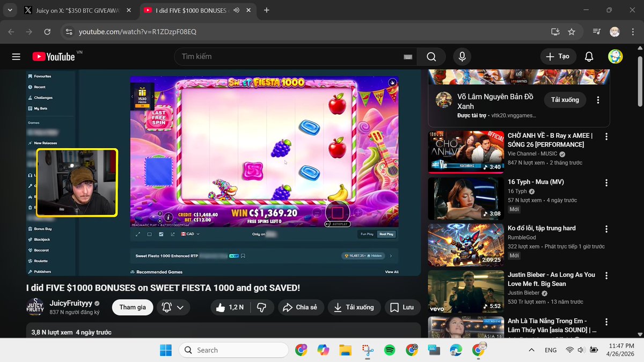Switch ENG input language indicator

(550, 350)
